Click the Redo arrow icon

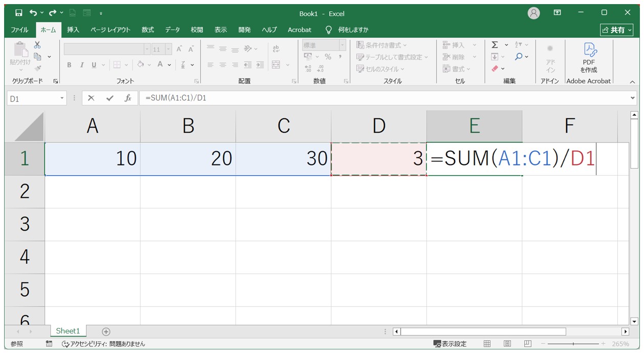pos(53,13)
